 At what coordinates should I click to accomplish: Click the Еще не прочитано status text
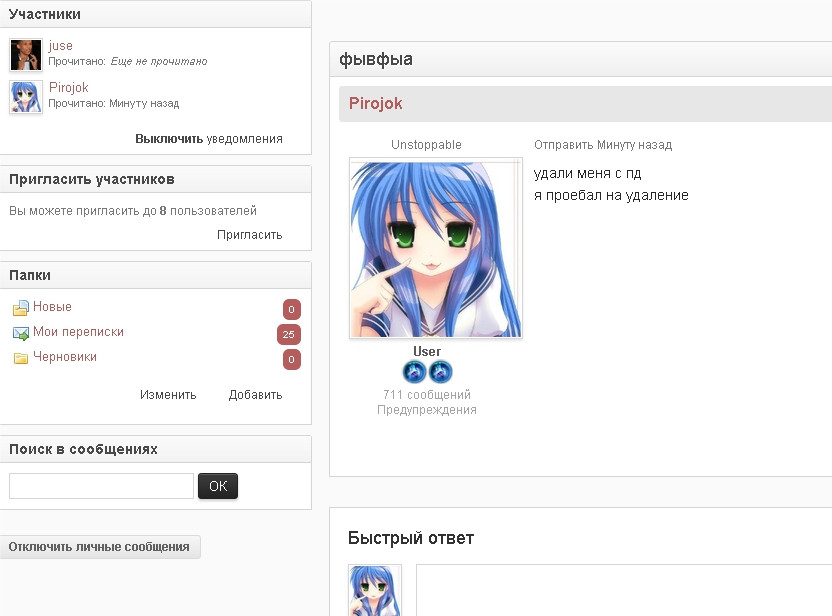pyautogui.click(x=159, y=62)
